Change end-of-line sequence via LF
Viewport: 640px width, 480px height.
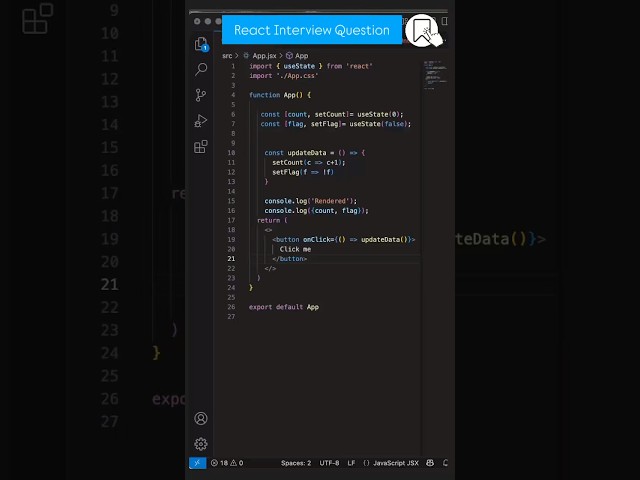click(x=351, y=463)
